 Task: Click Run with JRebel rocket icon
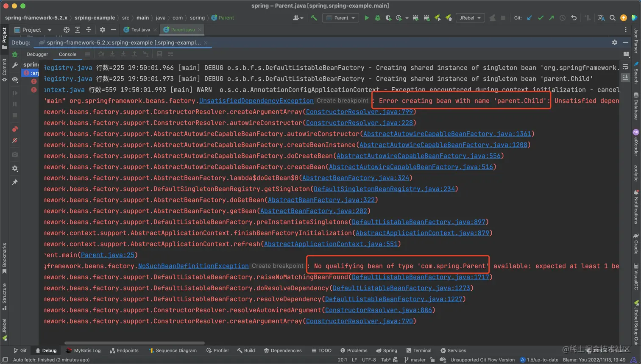click(438, 18)
